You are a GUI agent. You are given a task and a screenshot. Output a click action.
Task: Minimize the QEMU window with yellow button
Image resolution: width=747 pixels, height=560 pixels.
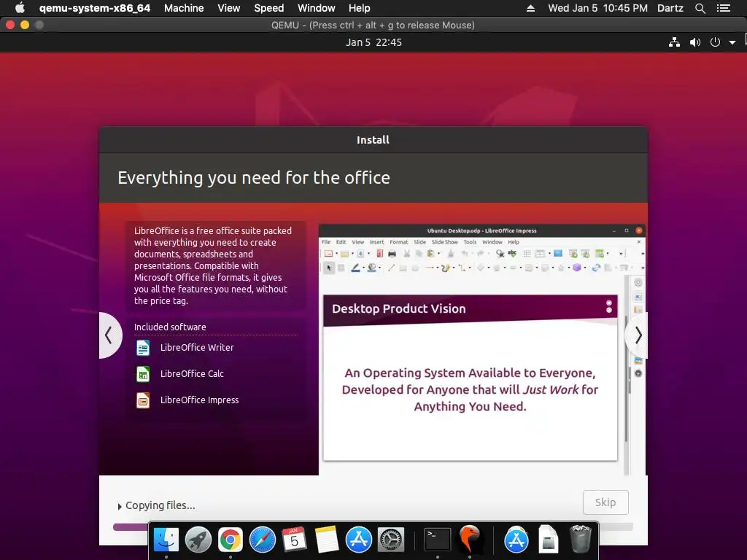pos(25,25)
